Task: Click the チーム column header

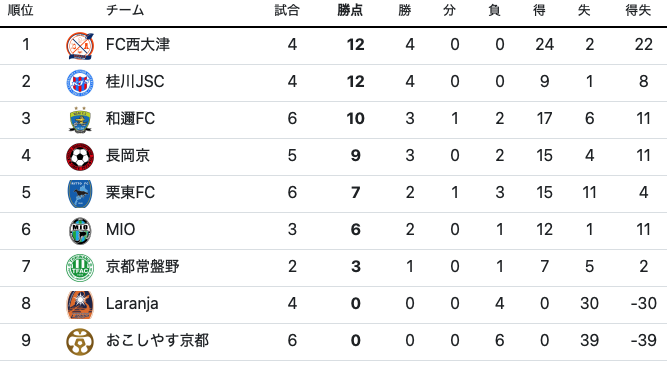Action: coord(125,10)
